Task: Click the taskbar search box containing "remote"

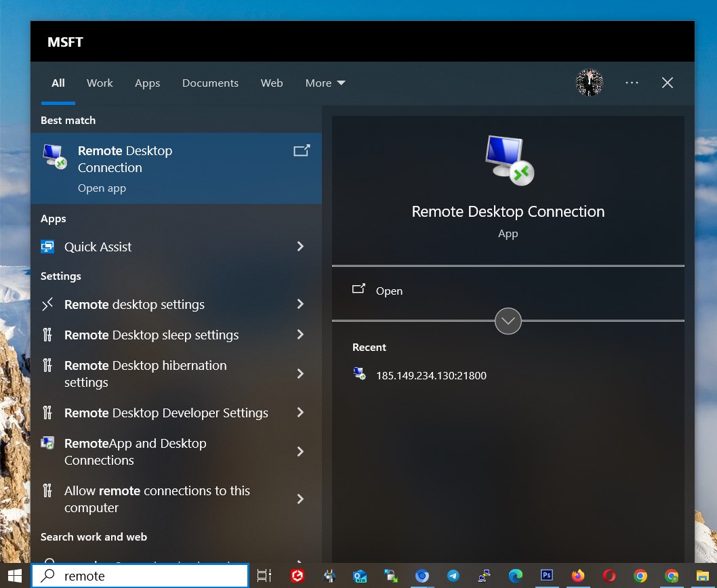Action: (x=140, y=576)
